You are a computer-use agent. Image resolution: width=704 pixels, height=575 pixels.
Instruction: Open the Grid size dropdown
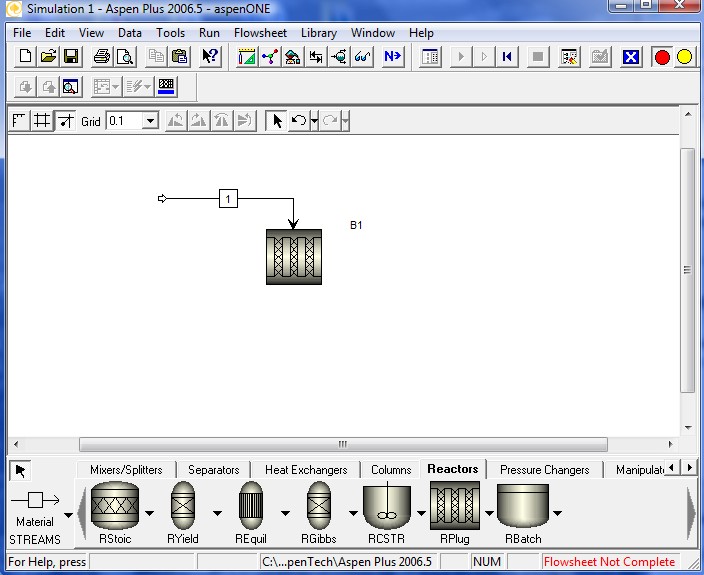tap(150, 121)
